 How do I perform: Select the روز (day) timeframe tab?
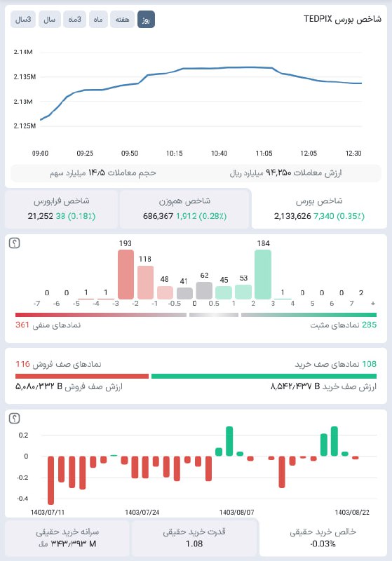point(146,20)
